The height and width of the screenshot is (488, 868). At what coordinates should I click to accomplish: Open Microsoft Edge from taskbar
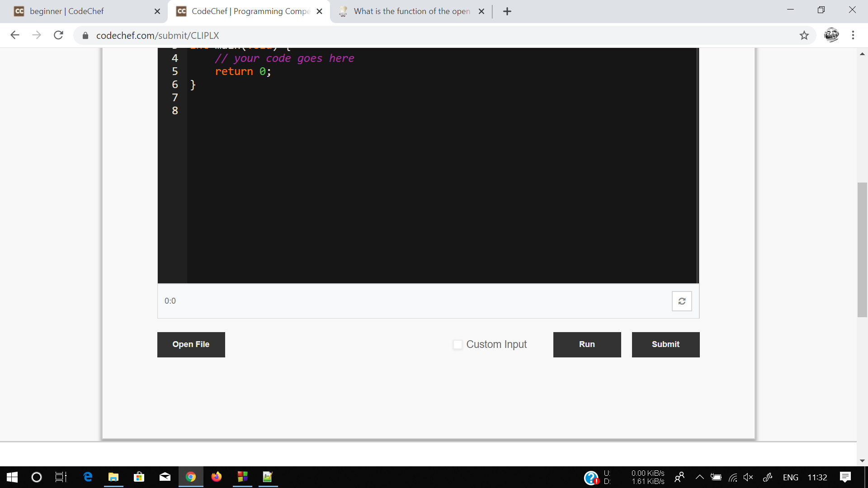point(88,477)
